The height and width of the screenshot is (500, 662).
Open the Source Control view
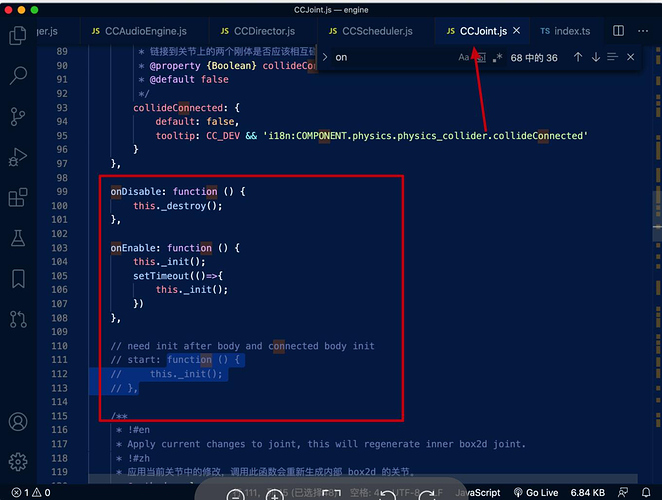point(18,117)
